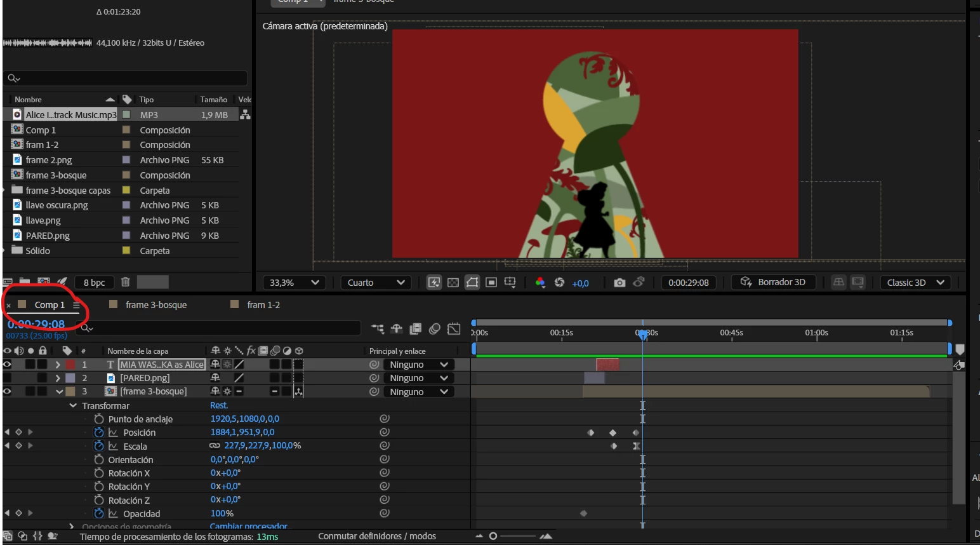Image resolution: width=980 pixels, height=545 pixels.
Task: Toggle 3D layer switch for layer 1
Action: click(x=298, y=365)
